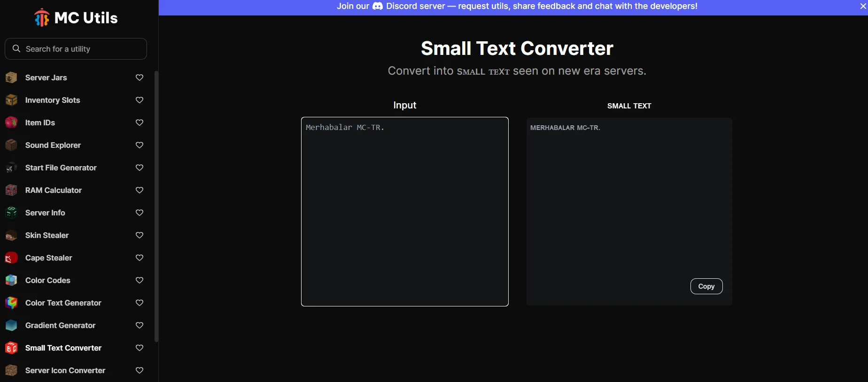
Task: Open the Gradient Generator utility
Action: tap(61, 325)
